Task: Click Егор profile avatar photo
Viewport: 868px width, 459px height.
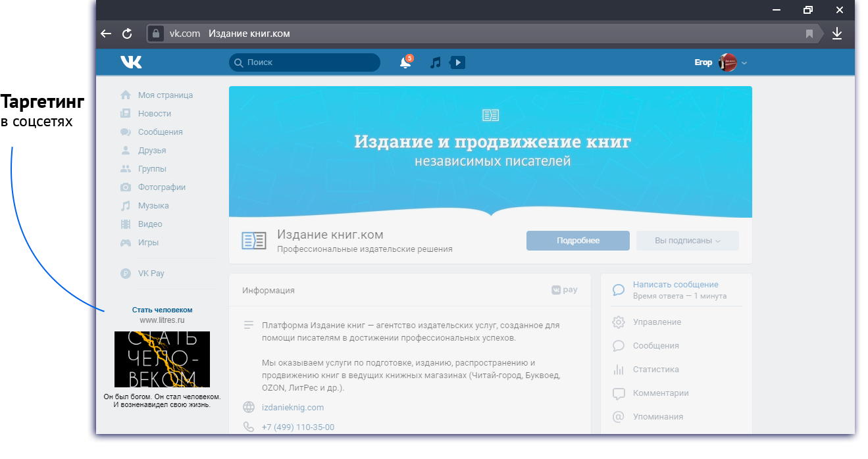Action: tap(727, 62)
